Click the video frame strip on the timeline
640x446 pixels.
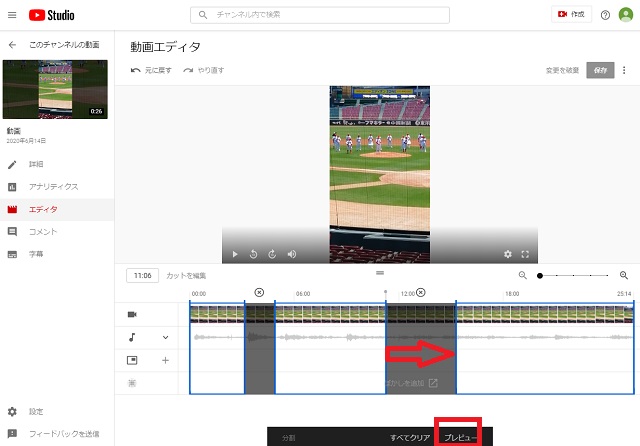(x=411, y=314)
